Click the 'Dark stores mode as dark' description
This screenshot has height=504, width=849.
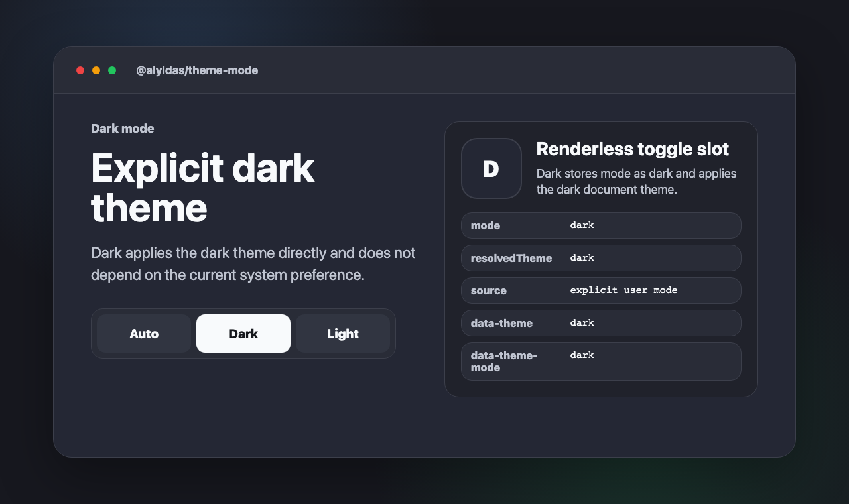point(637,182)
